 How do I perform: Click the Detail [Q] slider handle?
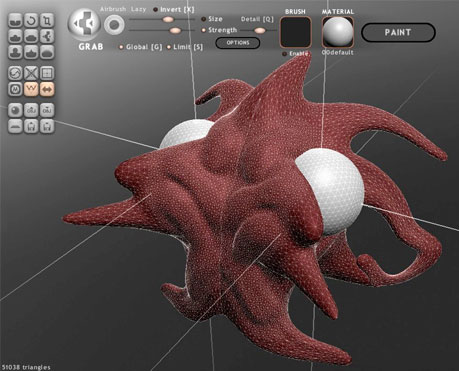point(260,31)
